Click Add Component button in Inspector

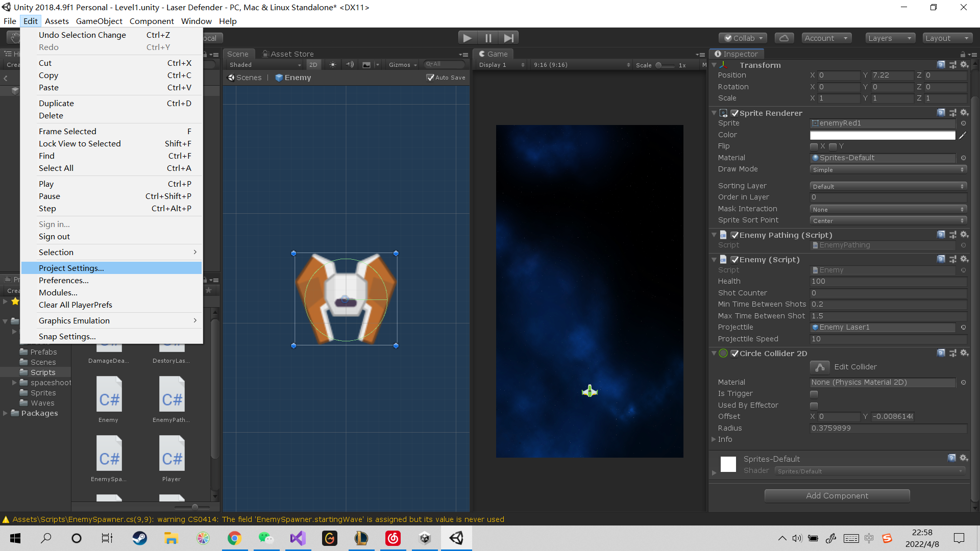click(x=837, y=495)
